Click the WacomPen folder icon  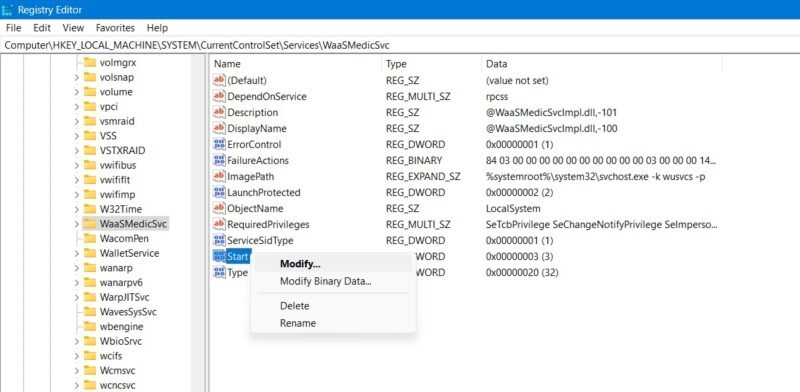tap(90, 238)
